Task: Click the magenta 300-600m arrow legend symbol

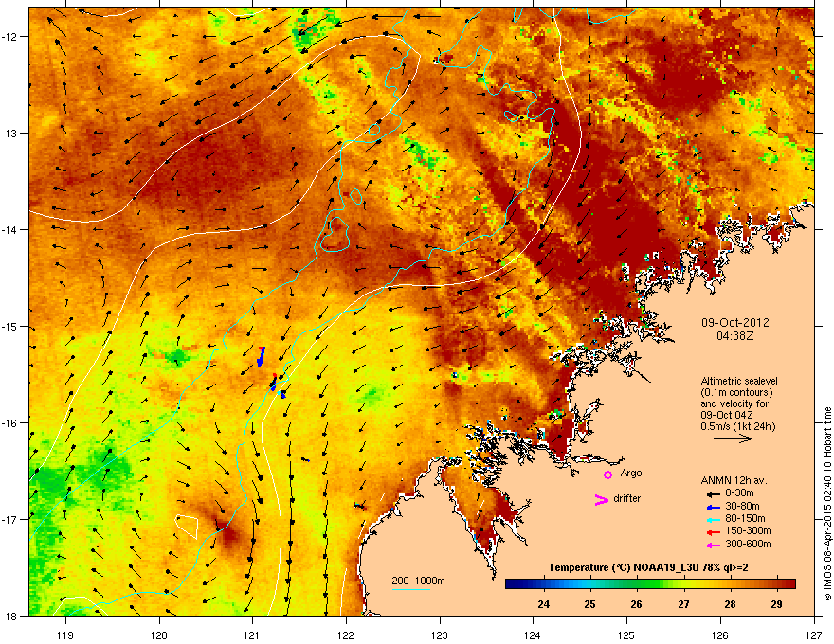Action: 714,545
